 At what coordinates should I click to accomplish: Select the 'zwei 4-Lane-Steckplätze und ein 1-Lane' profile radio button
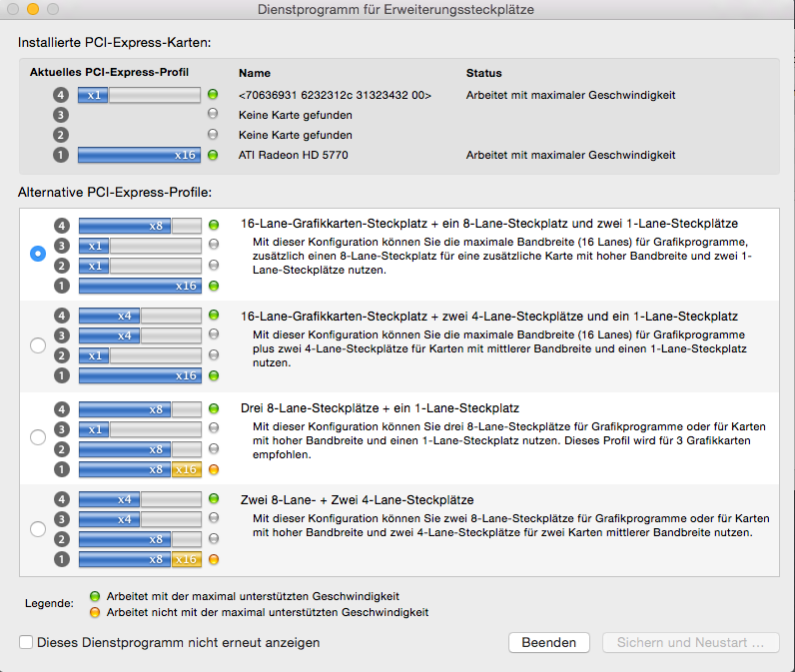[x=38, y=345]
